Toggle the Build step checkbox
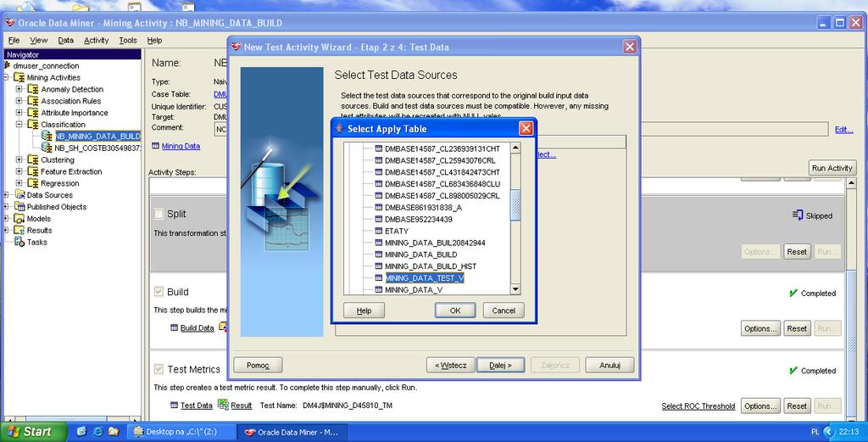The height and width of the screenshot is (442, 868). click(159, 291)
